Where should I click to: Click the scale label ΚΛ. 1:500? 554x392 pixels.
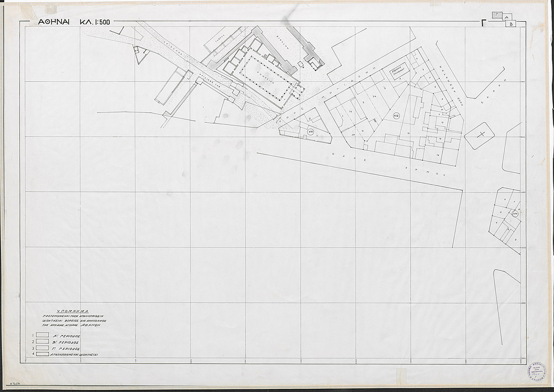click(x=96, y=23)
